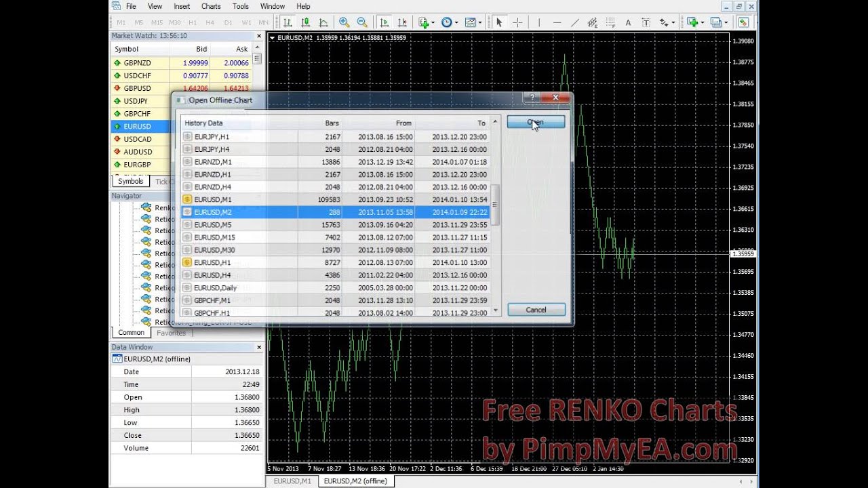The height and width of the screenshot is (488, 868).
Task: Select the Vertical Line drawing tool
Action: point(539,22)
